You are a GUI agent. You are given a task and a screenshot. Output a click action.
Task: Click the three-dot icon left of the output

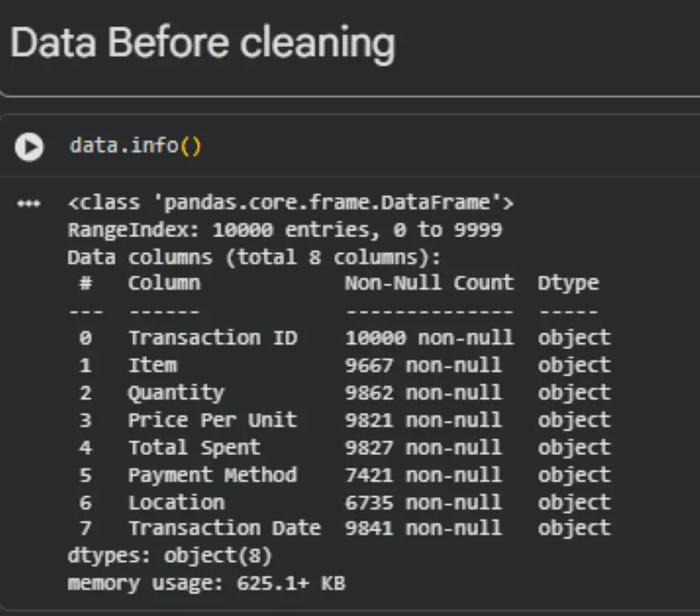click(x=29, y=202)
